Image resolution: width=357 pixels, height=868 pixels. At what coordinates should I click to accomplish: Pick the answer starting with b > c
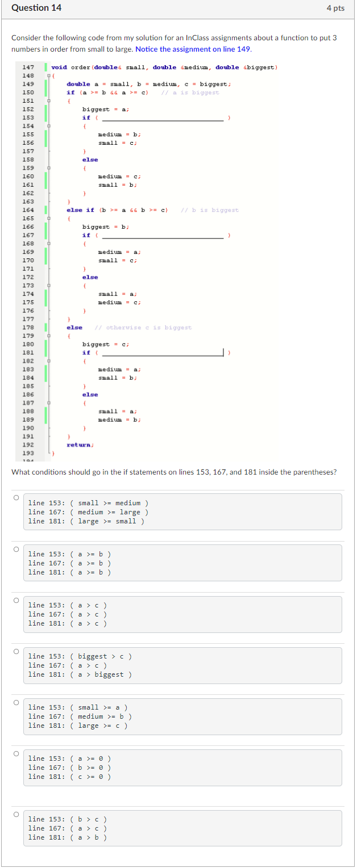tap(16, 814)
